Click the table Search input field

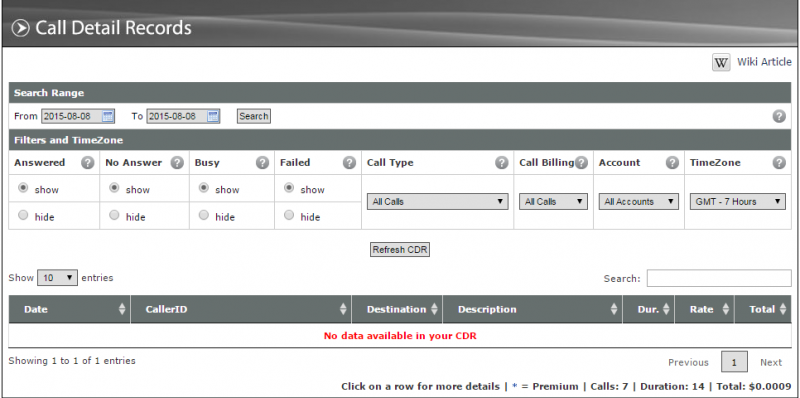click(719, 279)
